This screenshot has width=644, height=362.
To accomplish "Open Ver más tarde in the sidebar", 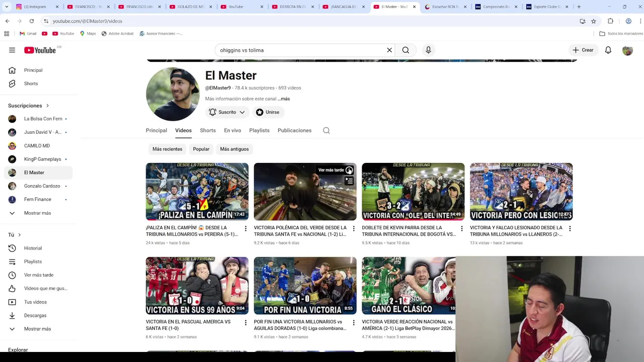I will [x=38, y=275].
